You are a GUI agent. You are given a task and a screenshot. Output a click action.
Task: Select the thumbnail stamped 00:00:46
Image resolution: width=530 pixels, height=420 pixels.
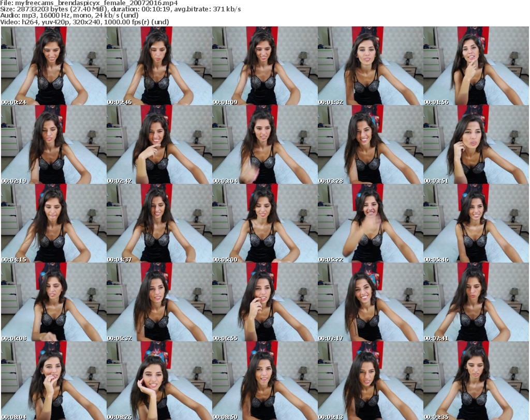pyautogui.click(x=159, y=66)
